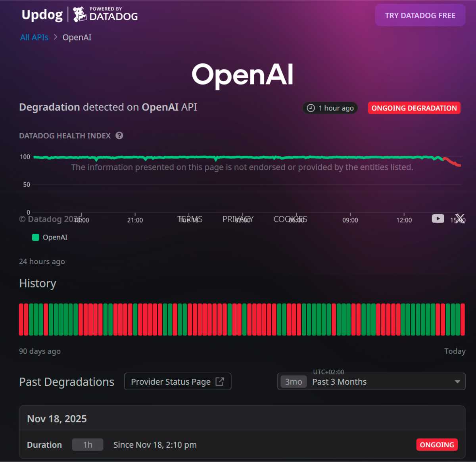Toggle the OpenAI series legend swatch
The image size is (476, 462).
[35, 237]
